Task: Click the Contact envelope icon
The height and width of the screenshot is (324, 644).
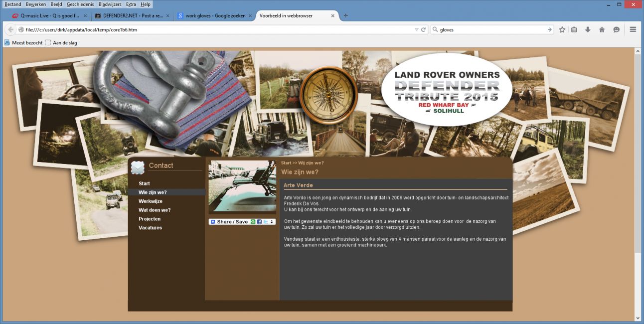Action: coord(138,167)
